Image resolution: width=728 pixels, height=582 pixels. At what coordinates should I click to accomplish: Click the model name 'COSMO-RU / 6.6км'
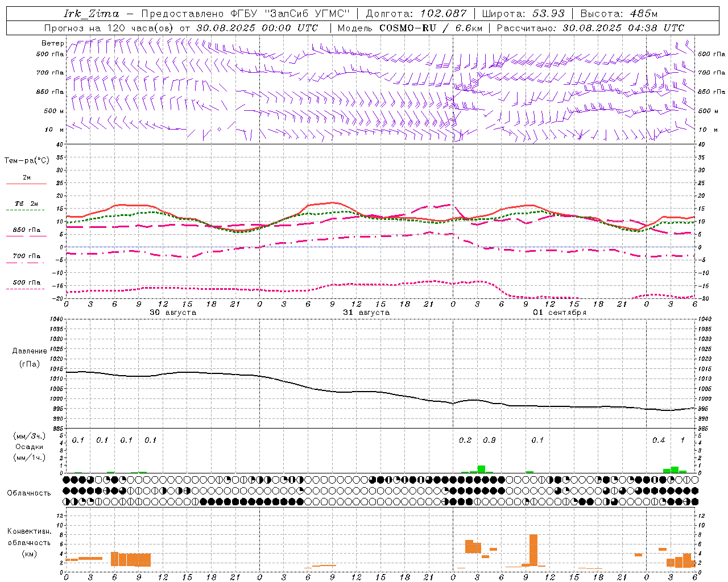tap(431, 28)
